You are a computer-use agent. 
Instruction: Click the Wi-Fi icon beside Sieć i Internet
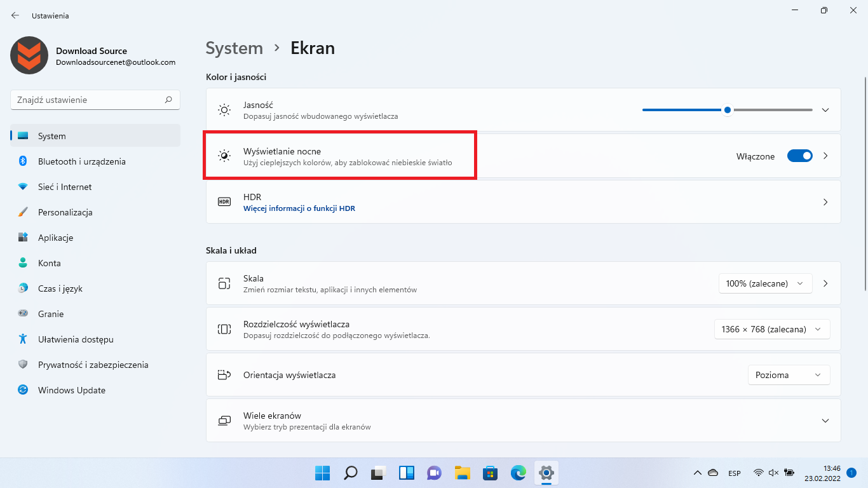pos(23,187)
